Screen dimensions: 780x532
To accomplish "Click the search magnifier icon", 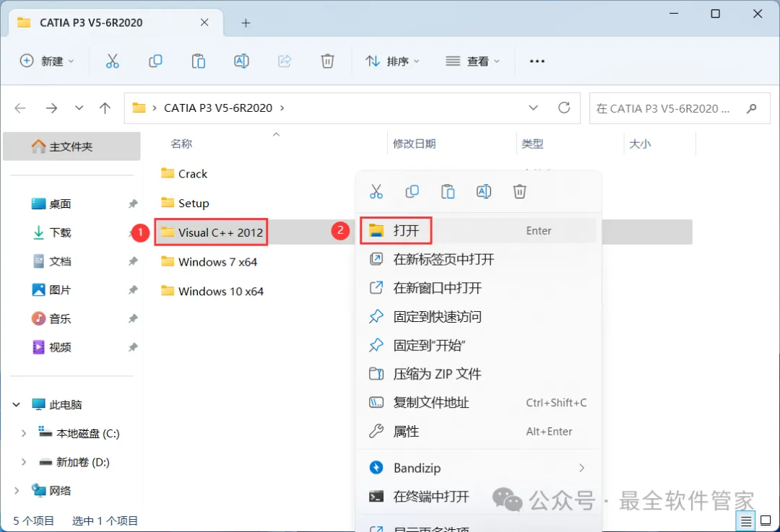I will (x=752, y=108).
